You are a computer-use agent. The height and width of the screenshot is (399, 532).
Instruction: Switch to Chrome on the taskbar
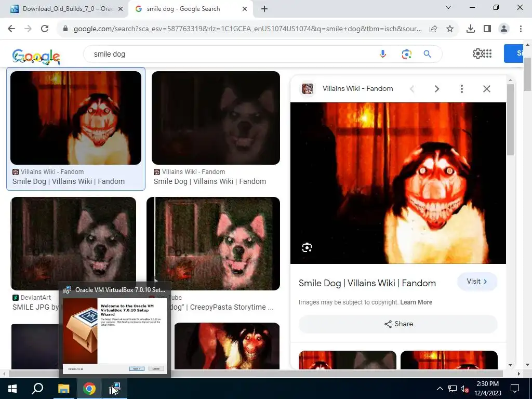point(89,389)
